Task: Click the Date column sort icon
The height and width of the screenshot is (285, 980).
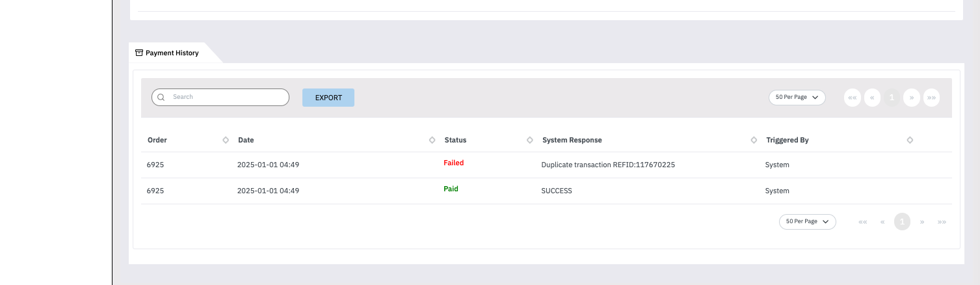Action: point(432,140)
